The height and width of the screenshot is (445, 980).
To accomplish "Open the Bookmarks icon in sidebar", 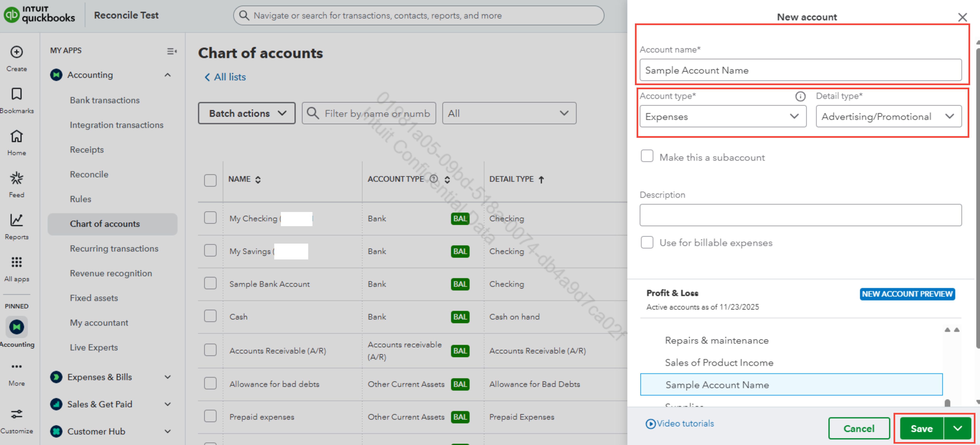I will coord(16,94).
